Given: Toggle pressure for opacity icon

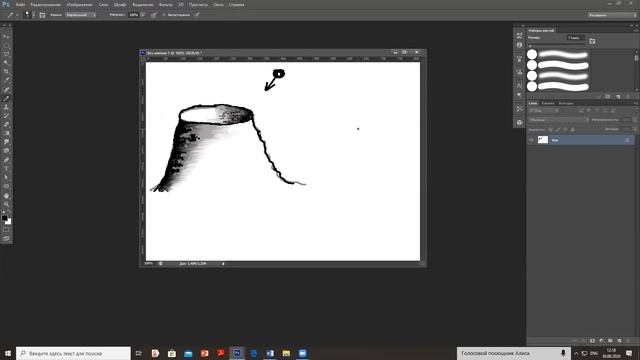Looking at the screenshot, I should point(154,15).
